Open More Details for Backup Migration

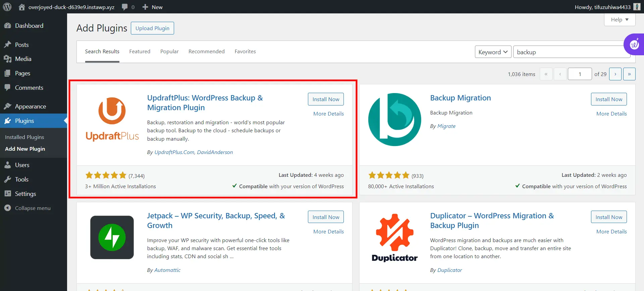click(x=611, y=114)
